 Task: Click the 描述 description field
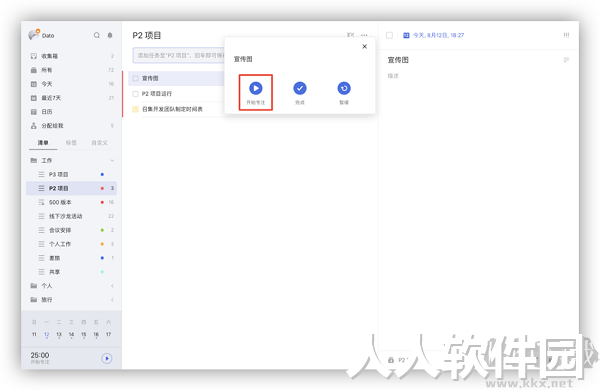coord(393,76)
